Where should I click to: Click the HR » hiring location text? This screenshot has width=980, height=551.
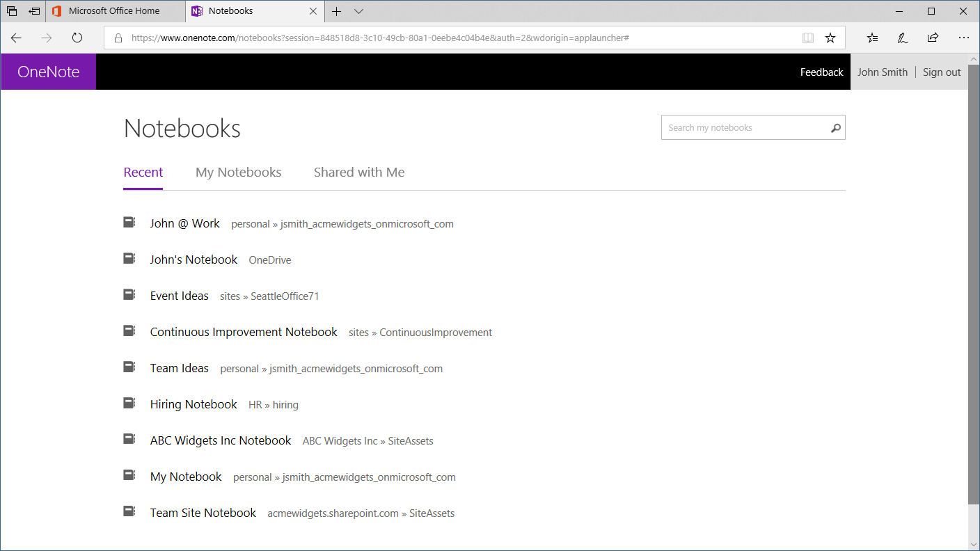274,405
